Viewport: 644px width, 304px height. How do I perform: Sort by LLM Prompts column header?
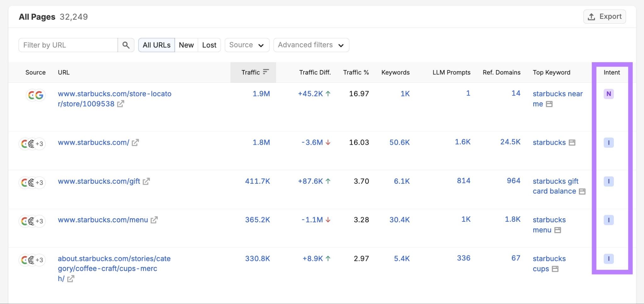[x=451, y=73]
